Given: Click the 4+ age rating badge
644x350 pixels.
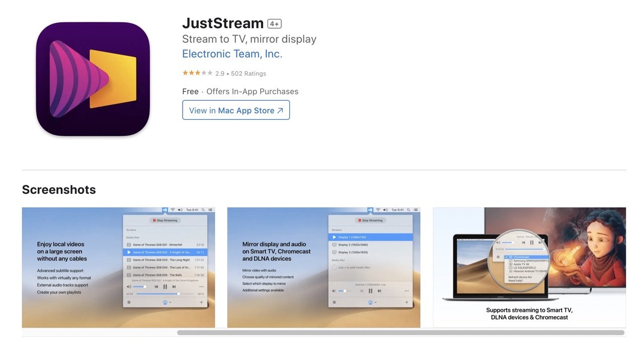Looking at the screenshot, I should pyautogui.click(x=274, y=24).
